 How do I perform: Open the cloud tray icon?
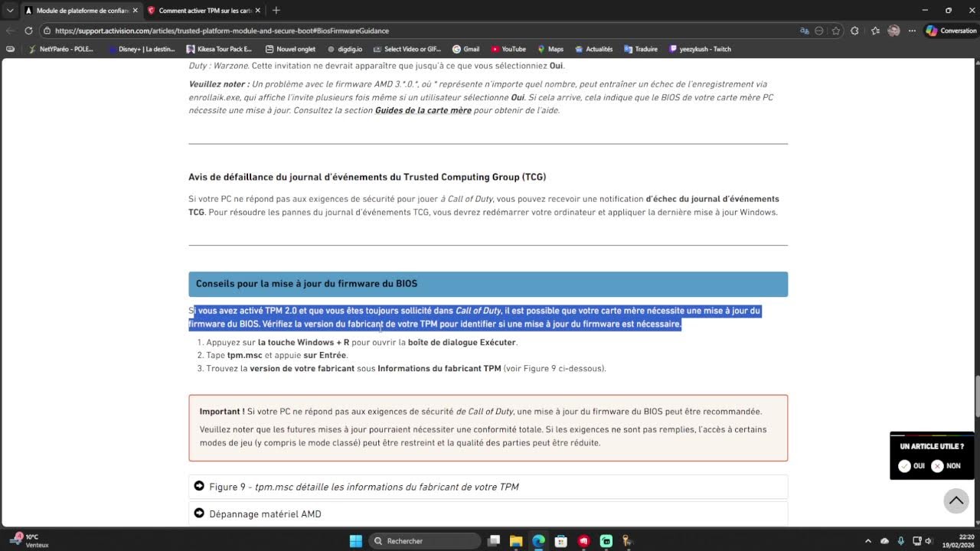click(x=884, y=541)
